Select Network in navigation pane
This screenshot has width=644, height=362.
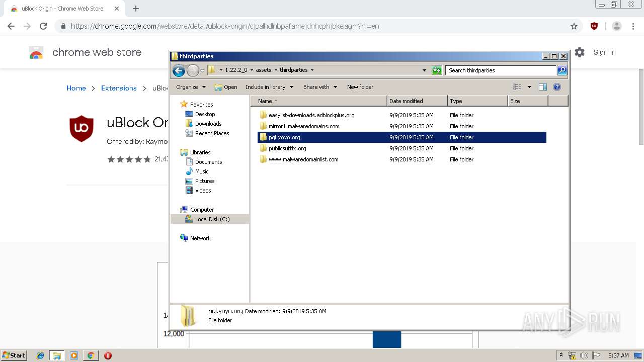pyautogui.click(x=200, y=238)
